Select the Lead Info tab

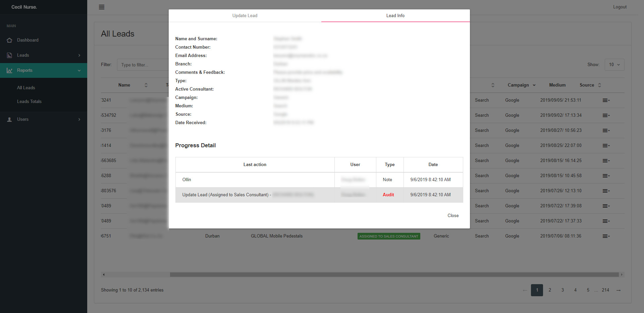(395, 16)
